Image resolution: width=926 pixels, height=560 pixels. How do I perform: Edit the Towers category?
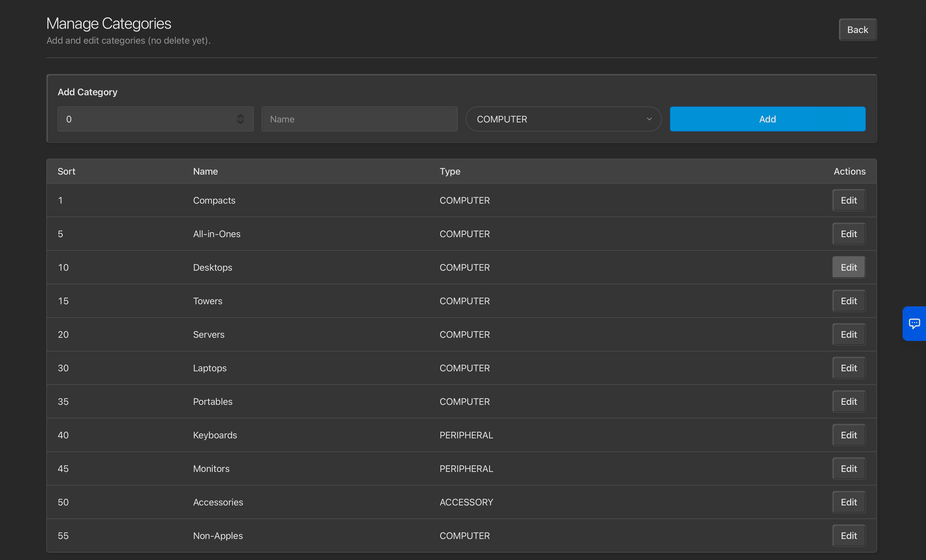click(x=848, y=301)
